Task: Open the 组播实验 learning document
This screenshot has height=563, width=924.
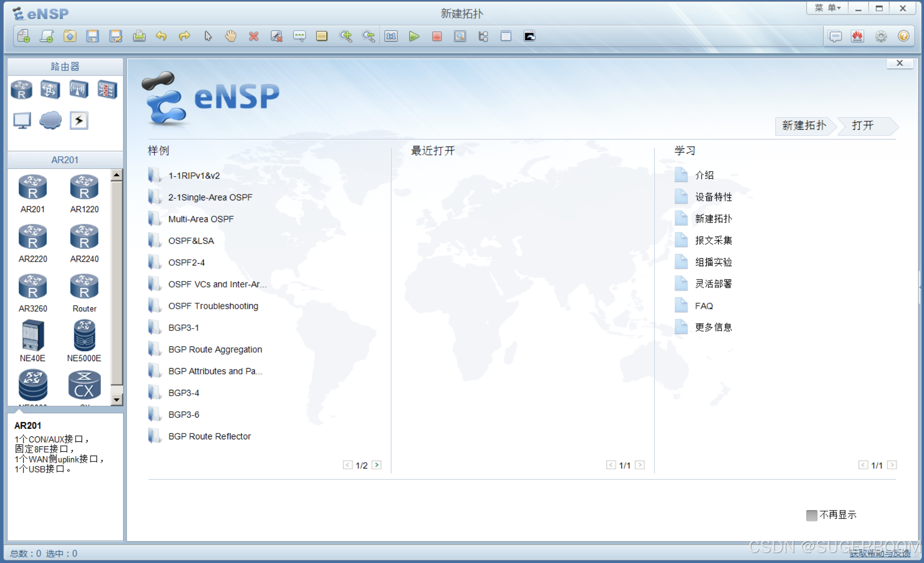Action: tap(713, 262)
